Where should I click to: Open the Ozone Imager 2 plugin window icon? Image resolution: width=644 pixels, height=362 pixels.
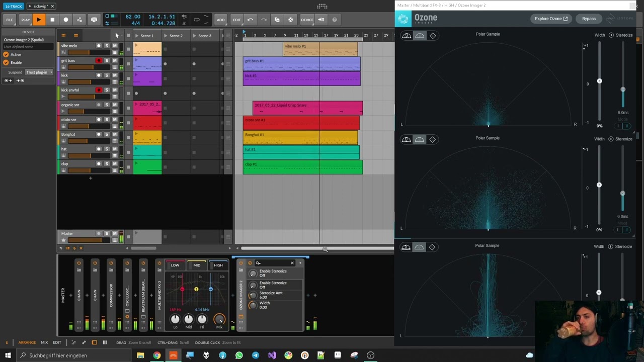[x=241, y=317]
